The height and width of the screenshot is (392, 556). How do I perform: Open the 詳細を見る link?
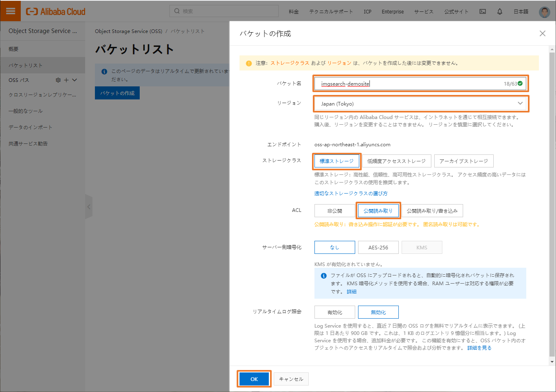pos(479,348)
